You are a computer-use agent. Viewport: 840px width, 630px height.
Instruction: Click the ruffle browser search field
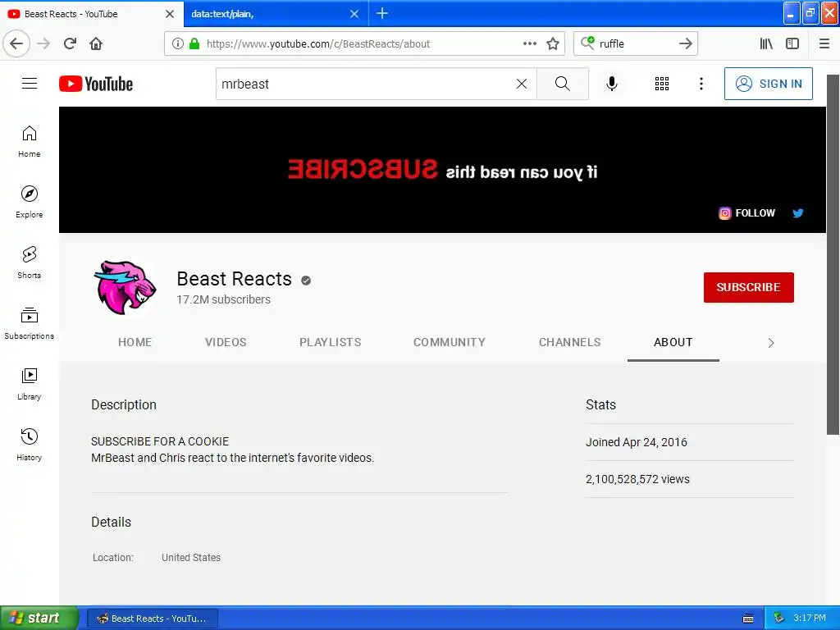[635, 44]
